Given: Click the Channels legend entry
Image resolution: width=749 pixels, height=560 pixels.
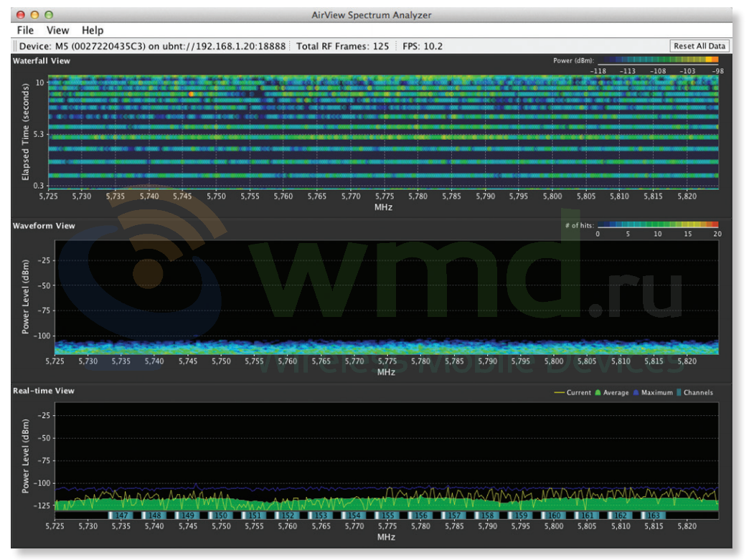Looking at the screenshot, I should pyautogui.click(x=694, y=392).
